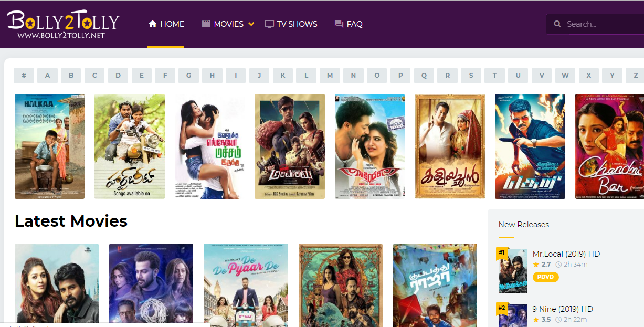Click the monitor icon beside TV Shows
644x327 pixels.
pos(269,24)
